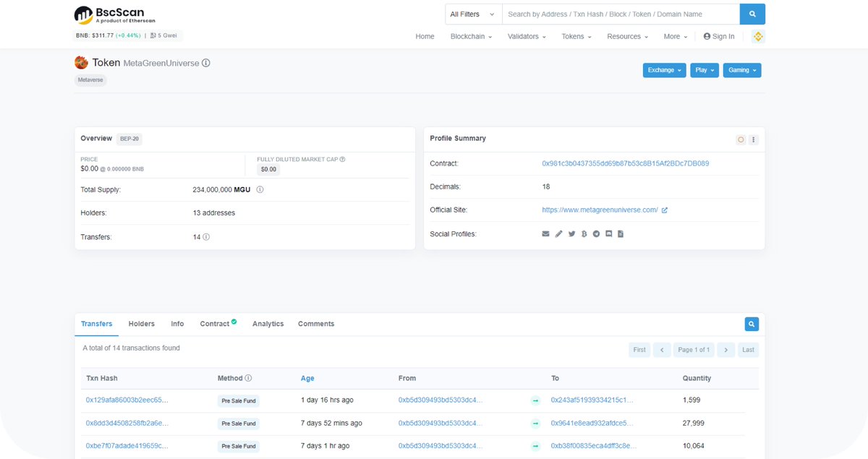
Task: Open transaction hash 0x129afa86003b2eec65...
Action: point(127,400)
